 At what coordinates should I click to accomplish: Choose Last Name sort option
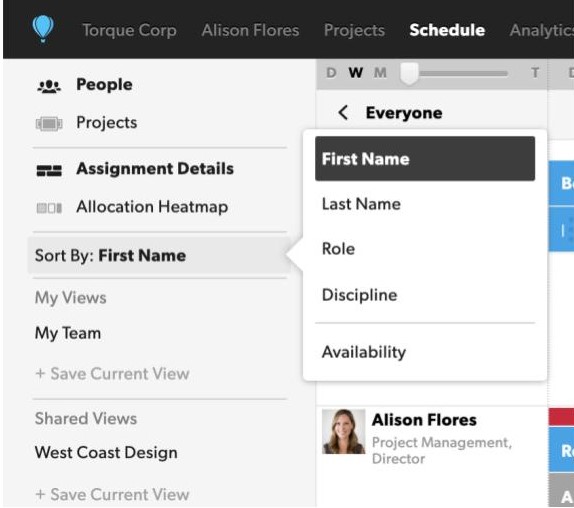[425, 204]
